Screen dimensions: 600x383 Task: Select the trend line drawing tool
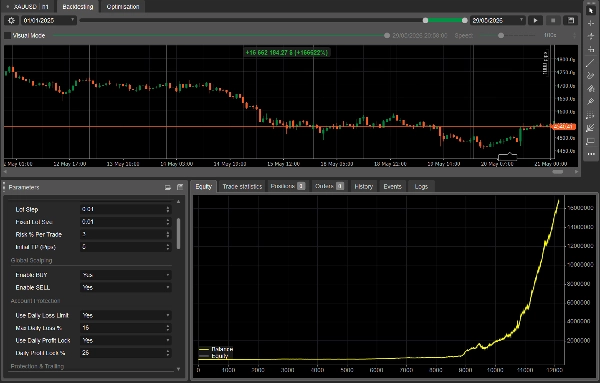pyautogui.click(x=591, y=63)
